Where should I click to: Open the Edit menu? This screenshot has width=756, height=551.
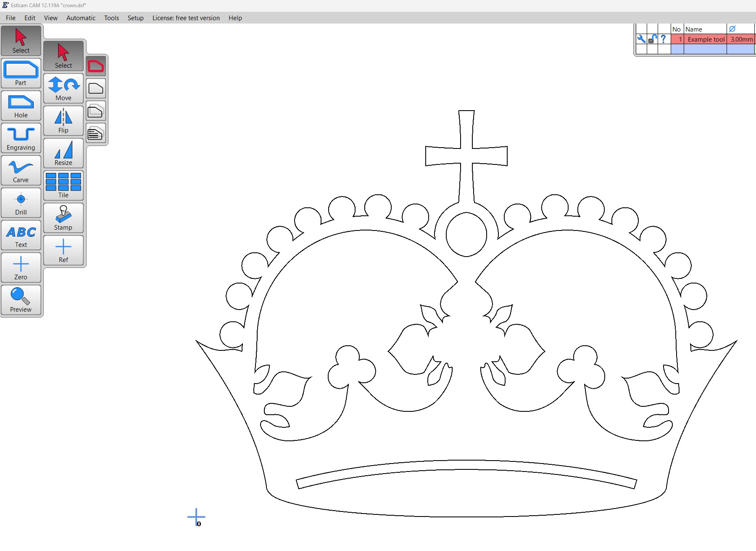coord(30,18)
